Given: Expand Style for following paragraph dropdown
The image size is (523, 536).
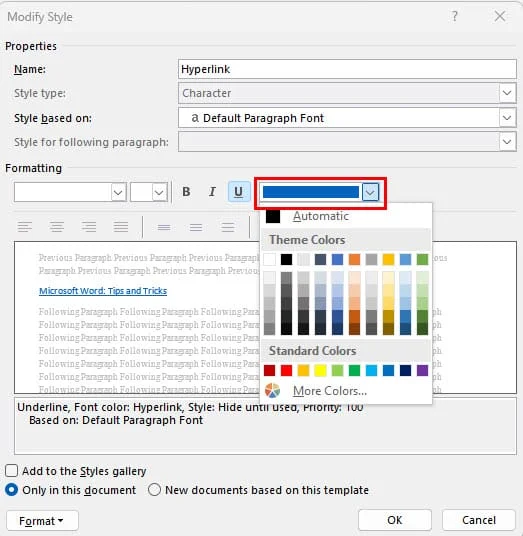Looking at the screenshot, I should tap(507, 142).
